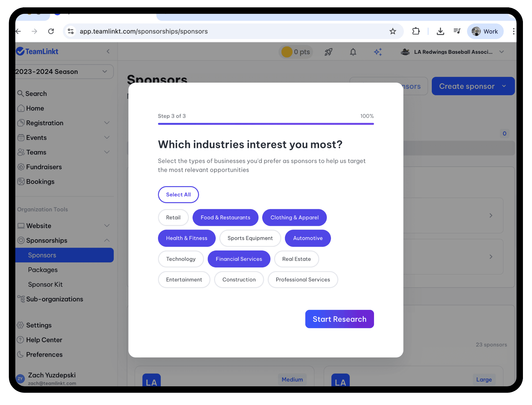Deselect the Food & Restaurants industry
Image resolution: width=532 pixels, height=405 pixels.
[225, 217]
